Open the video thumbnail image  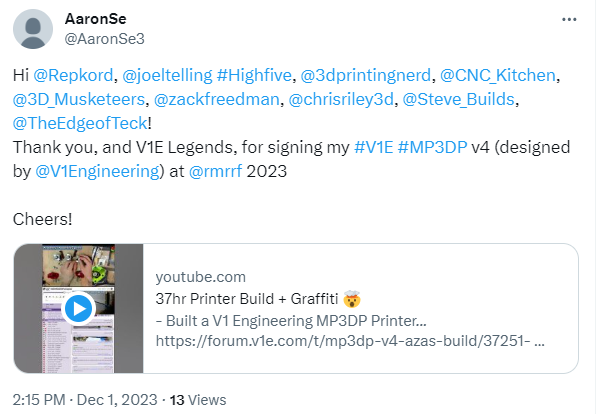tap(79, 308)
